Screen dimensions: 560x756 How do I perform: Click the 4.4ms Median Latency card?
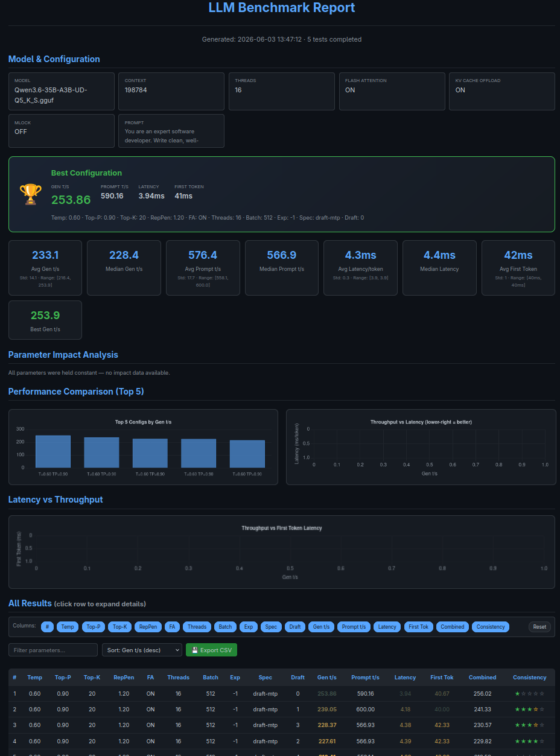pyautogui.click(x=439, y=268)
